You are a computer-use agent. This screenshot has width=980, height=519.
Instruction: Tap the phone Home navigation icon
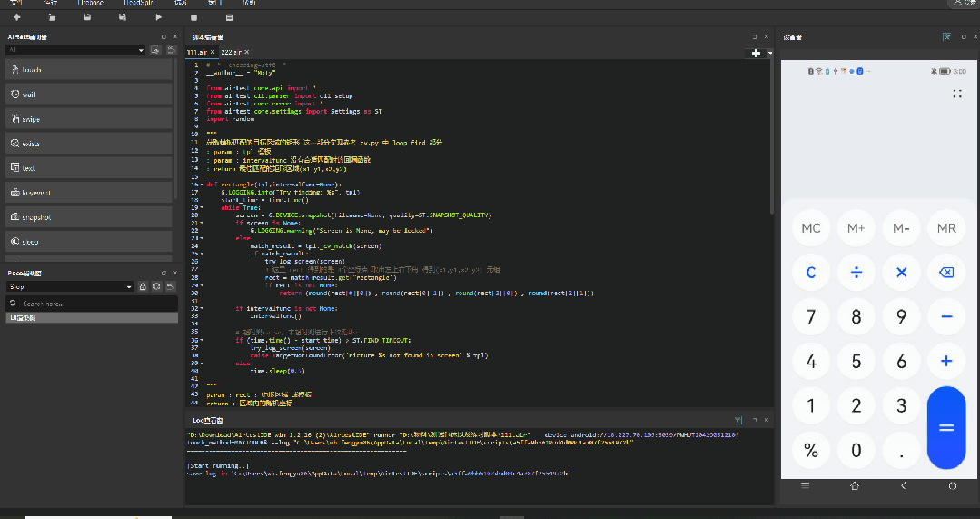click(855, 486)
